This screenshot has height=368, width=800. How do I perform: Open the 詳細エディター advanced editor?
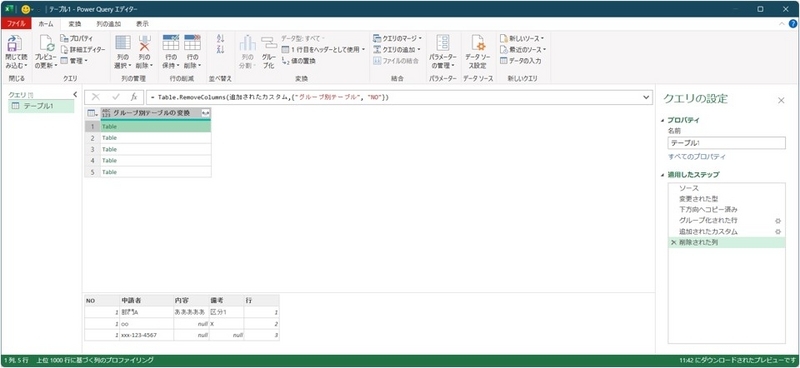point(83,50)
